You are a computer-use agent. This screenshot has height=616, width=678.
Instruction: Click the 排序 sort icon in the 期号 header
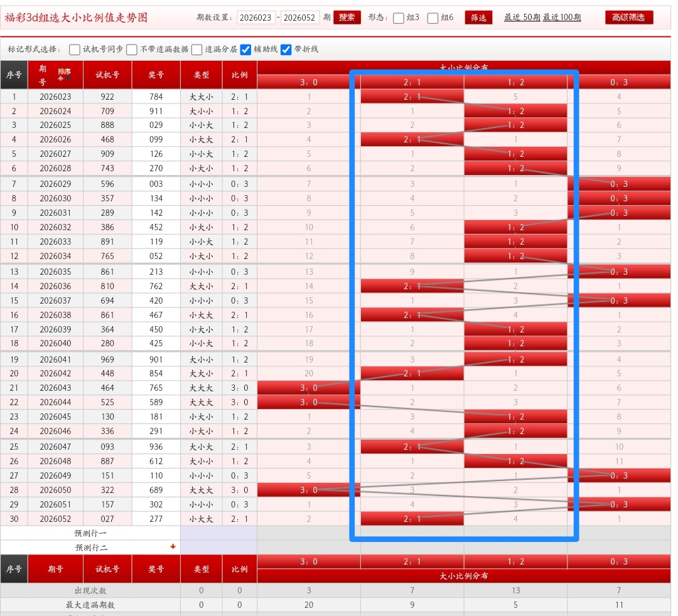pyautogui.click(x=64, y=74)
